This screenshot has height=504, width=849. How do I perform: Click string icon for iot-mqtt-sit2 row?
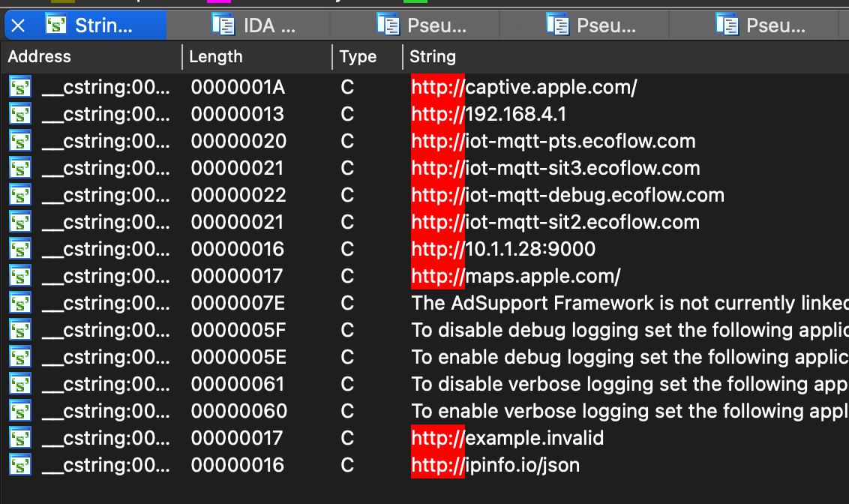20,223
